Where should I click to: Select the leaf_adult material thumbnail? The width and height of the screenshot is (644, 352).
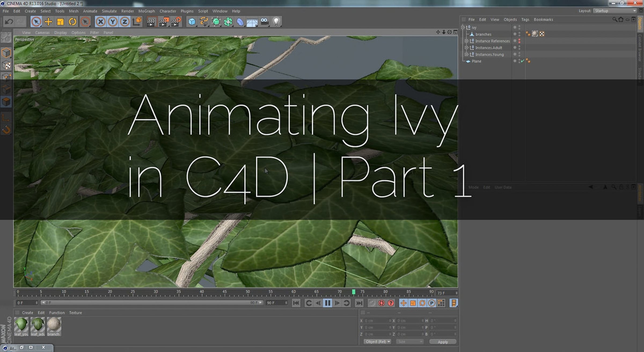click(38, 326)
